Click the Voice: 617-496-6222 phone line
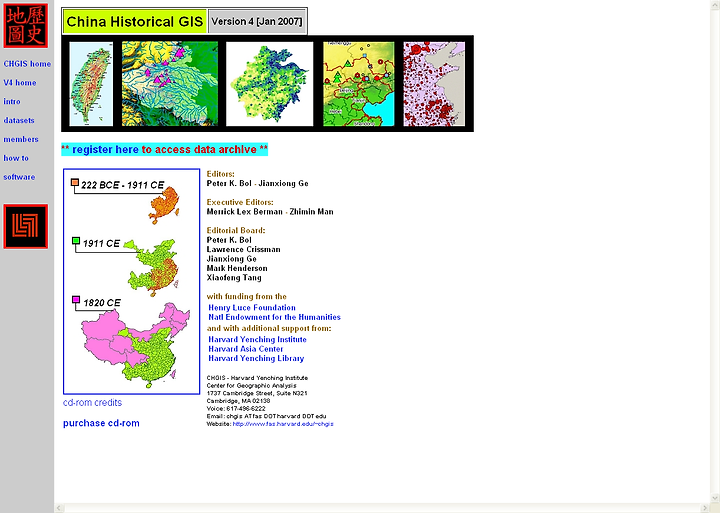 236,409
